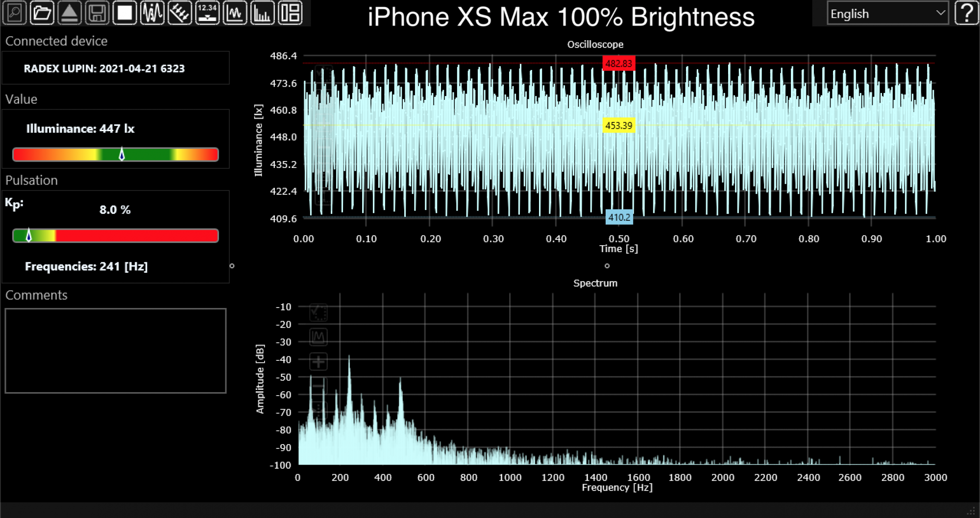980x518 pixels.
Task: Click the 'Connected device' section label
Action: [56, 41]
